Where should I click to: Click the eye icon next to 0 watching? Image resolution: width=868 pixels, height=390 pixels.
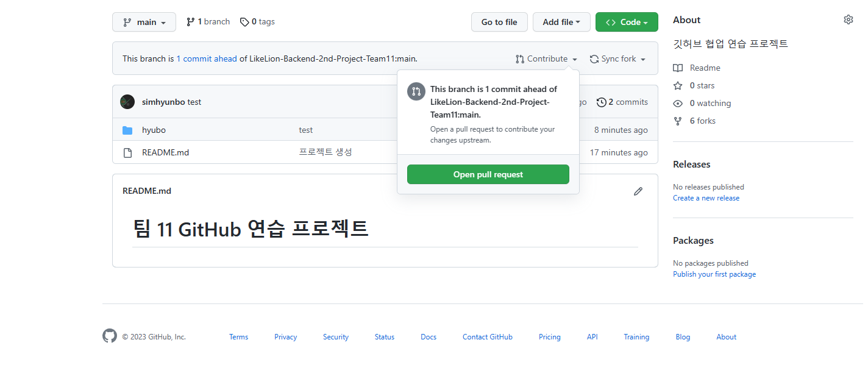click(x=677, y=103)
